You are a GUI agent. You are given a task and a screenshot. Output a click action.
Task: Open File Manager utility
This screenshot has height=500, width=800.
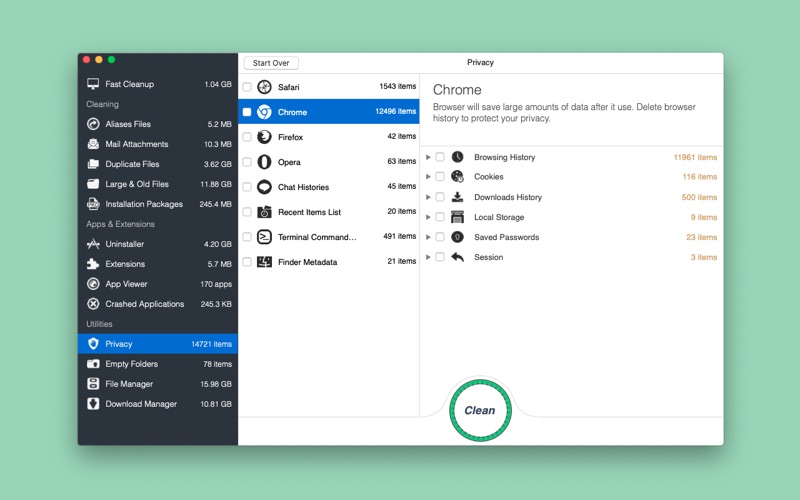[x=158, y=384]
